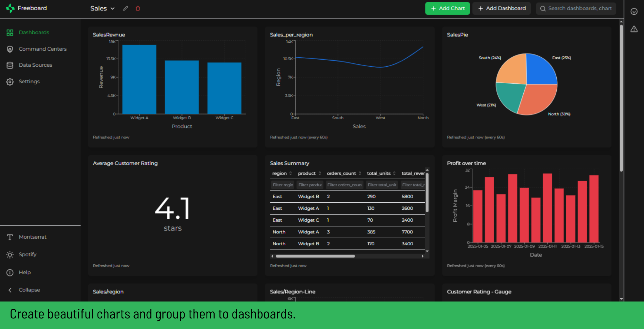644x329 pixels.
Task: Click the Freeboard logo
Action: [x=27, y=8]
